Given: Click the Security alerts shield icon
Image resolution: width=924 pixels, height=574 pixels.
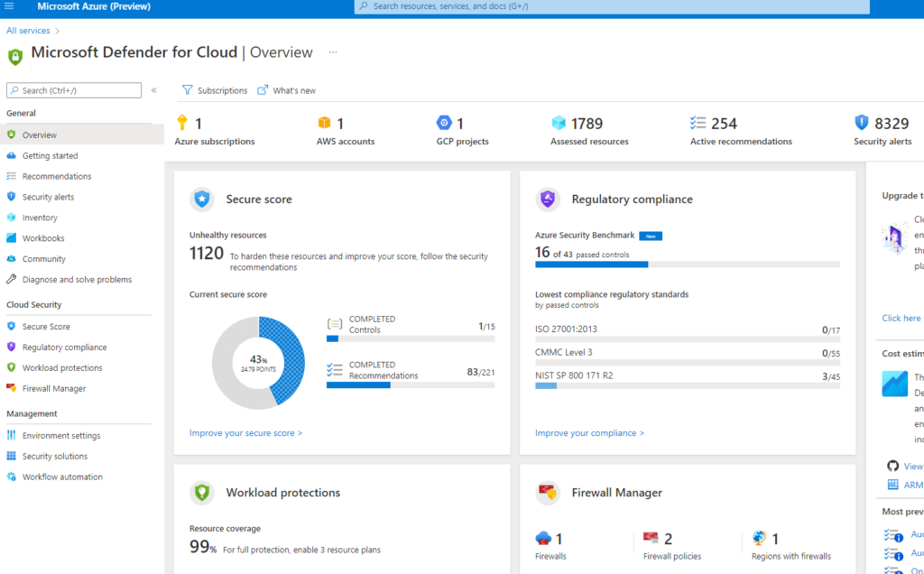Looking at the screenshot, I should [x=861, y=123].
